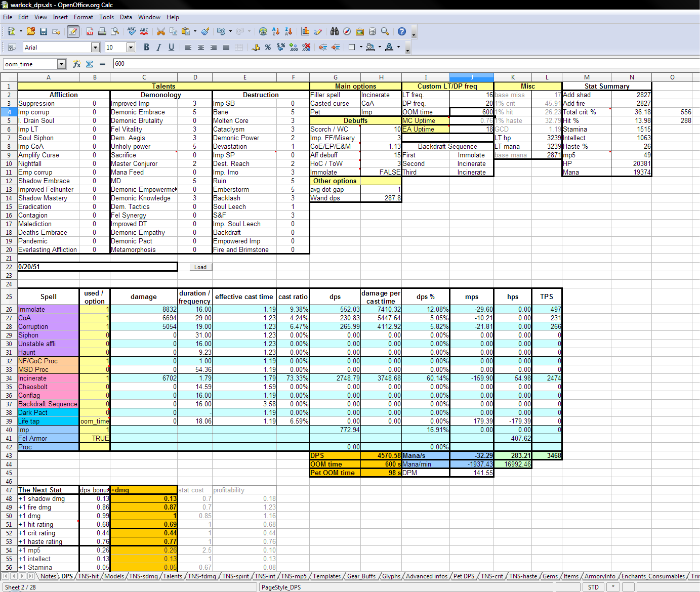The width and height of the screenshot is (700, 592).
Task: Export directly as PDF
Action: 90,31
